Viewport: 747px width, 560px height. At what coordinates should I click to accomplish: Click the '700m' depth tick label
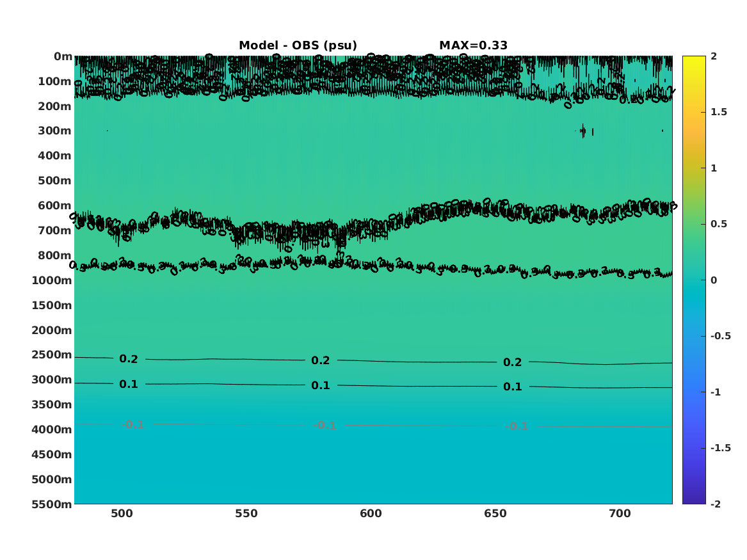pyautogui.click(x=55, y=230)
